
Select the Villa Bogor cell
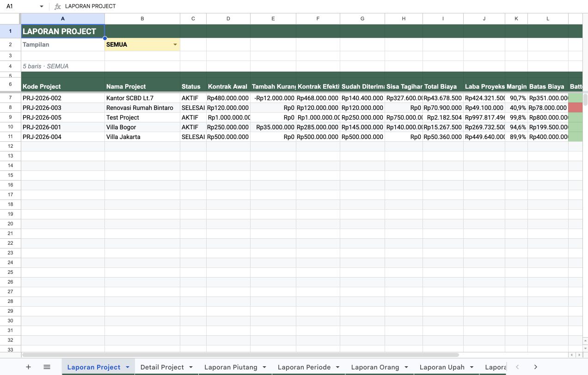pos(142,127)
